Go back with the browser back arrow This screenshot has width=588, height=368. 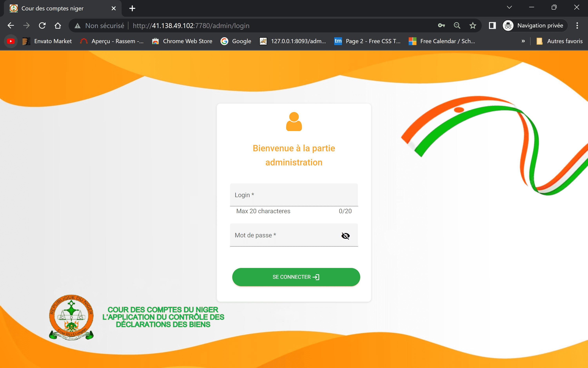point(11,26)
